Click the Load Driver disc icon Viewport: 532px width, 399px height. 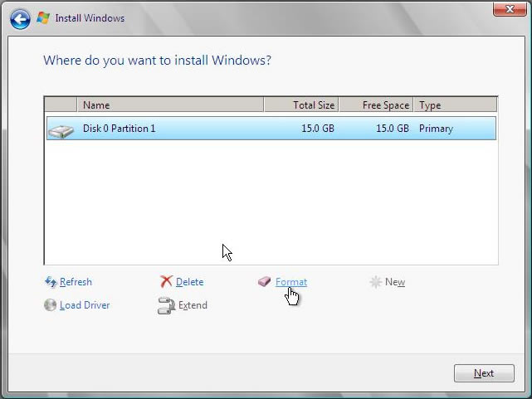click(x=50, y=305)
